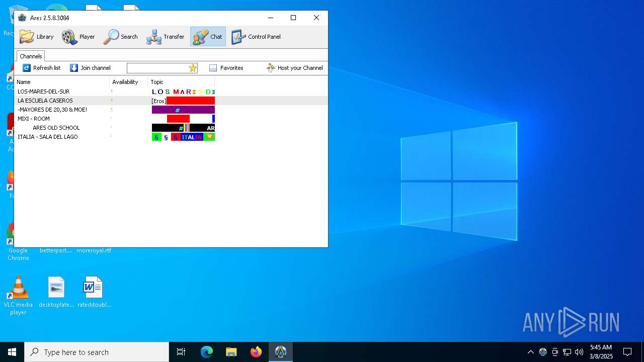Open the volume control tray icon
This screenshot has width=644, height=362.
pos(579,352)
